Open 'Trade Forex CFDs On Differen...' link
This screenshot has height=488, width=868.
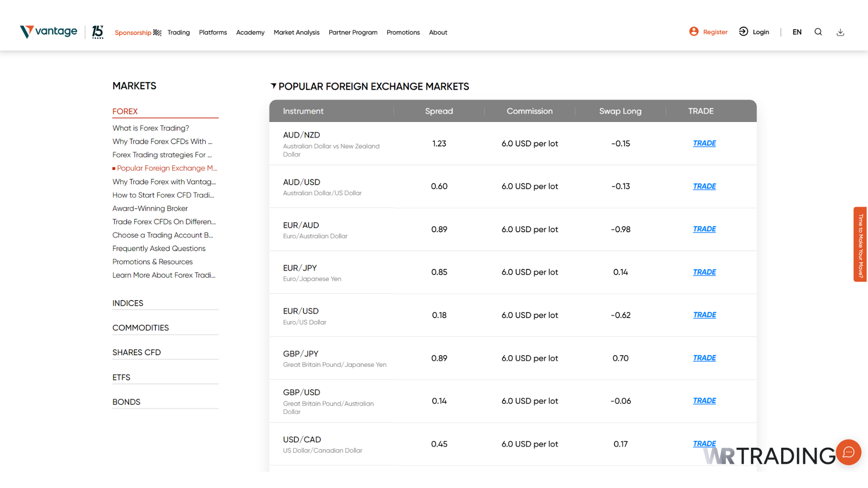164,222
